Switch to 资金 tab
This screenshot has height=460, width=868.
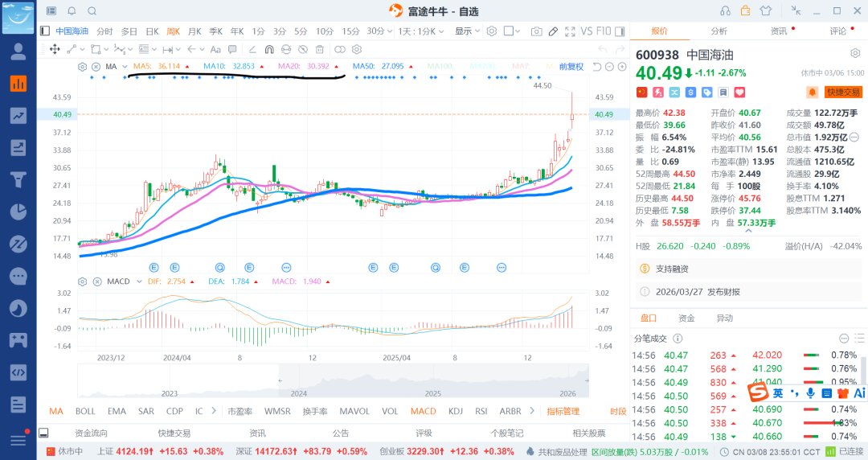686,318
